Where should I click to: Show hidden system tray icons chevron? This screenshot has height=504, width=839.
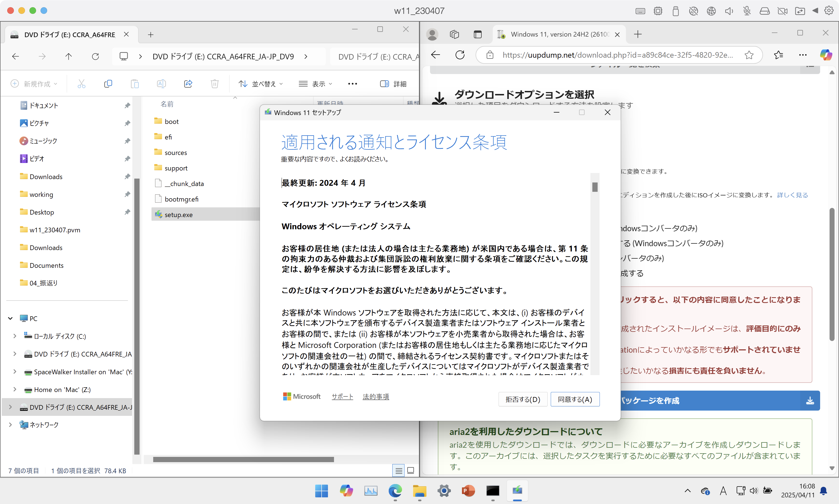[688, 491]
